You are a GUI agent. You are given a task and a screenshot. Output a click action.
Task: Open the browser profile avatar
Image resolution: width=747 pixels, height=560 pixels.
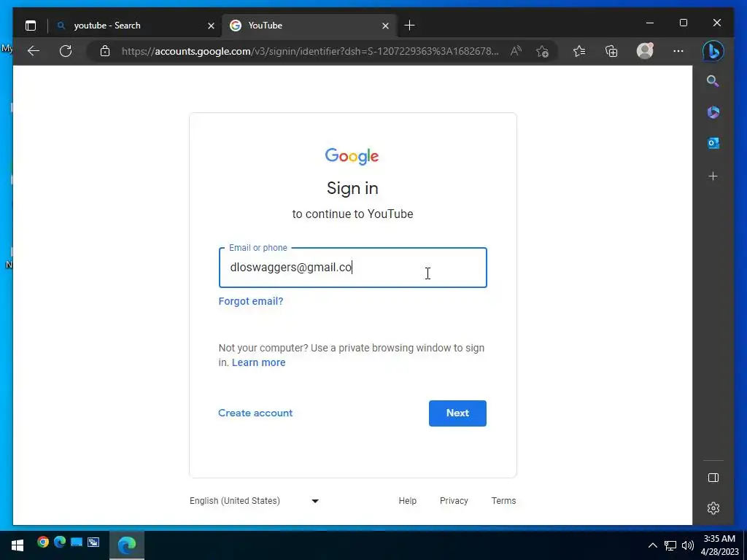click(645, 51)
